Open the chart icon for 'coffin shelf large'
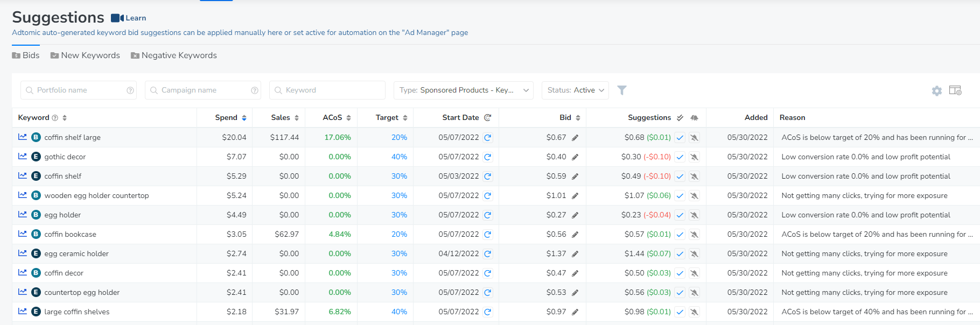The image size is (980, 325). (22, 137)
